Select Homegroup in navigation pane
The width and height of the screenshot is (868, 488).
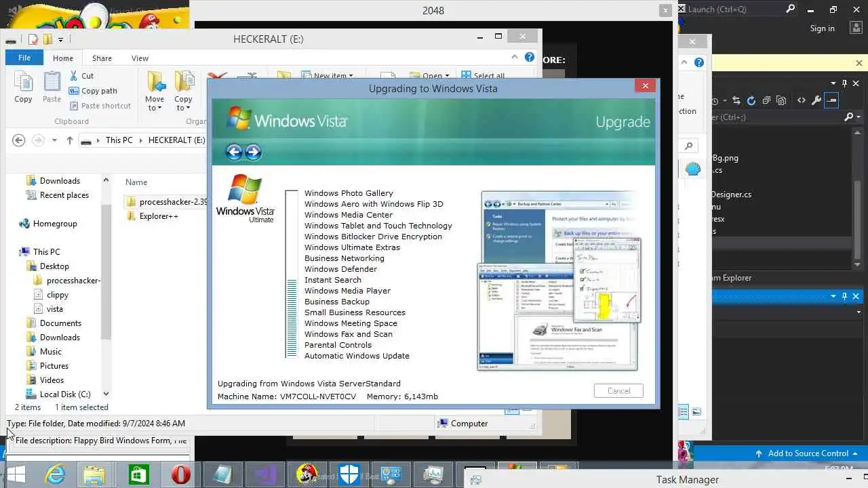(48, 224)
